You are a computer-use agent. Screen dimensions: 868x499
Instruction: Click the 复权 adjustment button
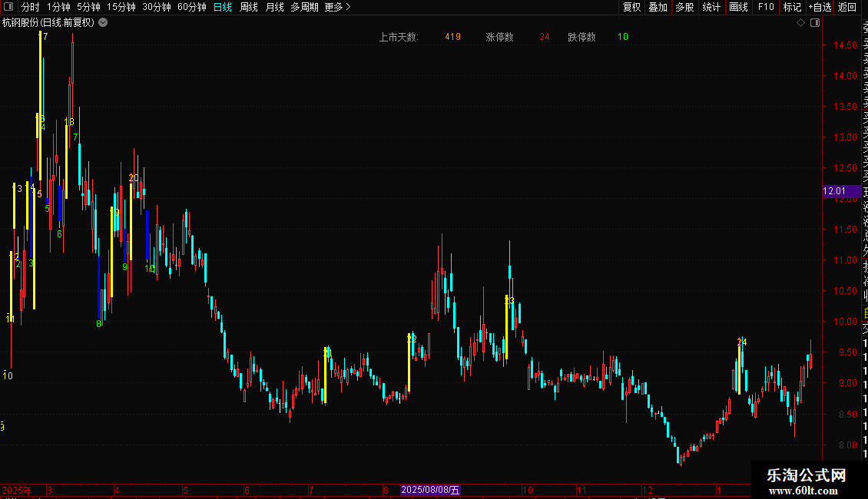[x=631, y=7]
